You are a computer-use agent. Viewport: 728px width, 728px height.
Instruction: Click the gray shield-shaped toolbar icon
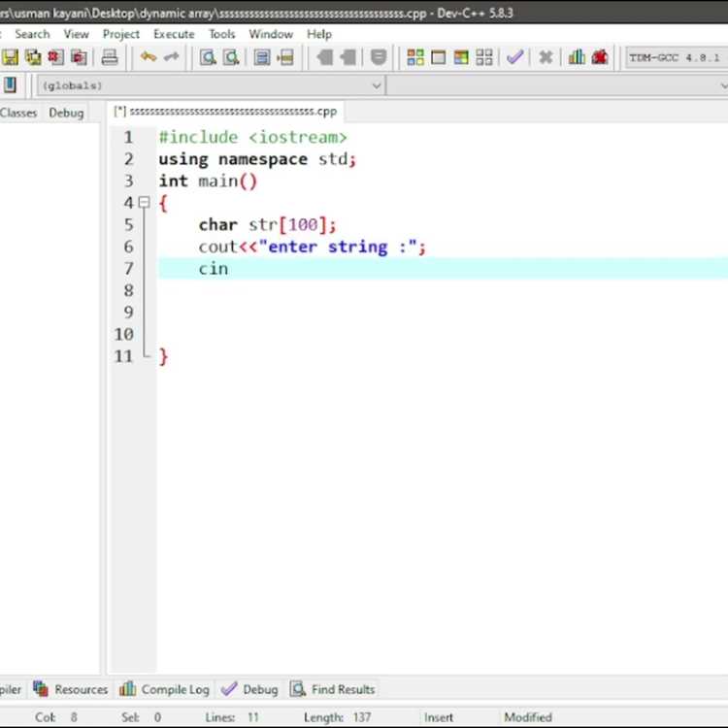pos(379,57)
